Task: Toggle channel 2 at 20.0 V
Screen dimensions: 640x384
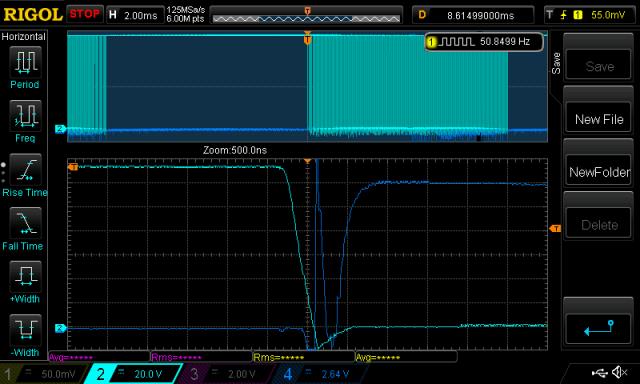Action: coord(133,374)
